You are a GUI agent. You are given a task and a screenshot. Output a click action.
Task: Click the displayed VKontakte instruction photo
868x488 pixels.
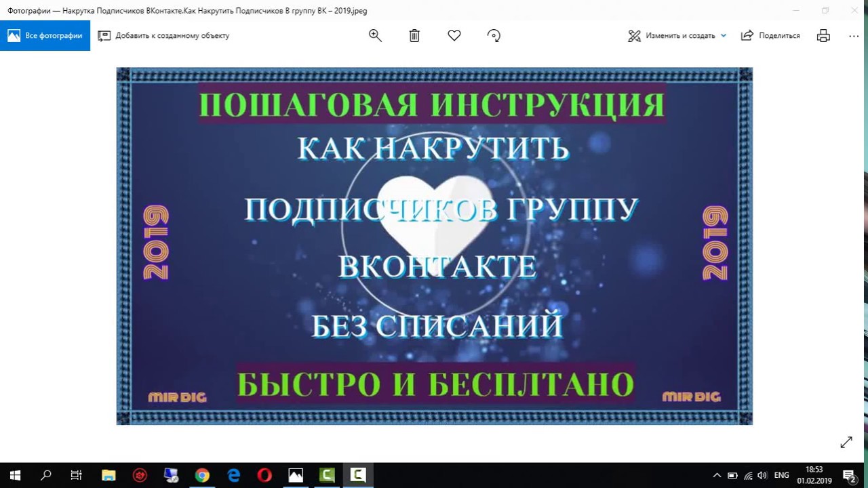434,246
